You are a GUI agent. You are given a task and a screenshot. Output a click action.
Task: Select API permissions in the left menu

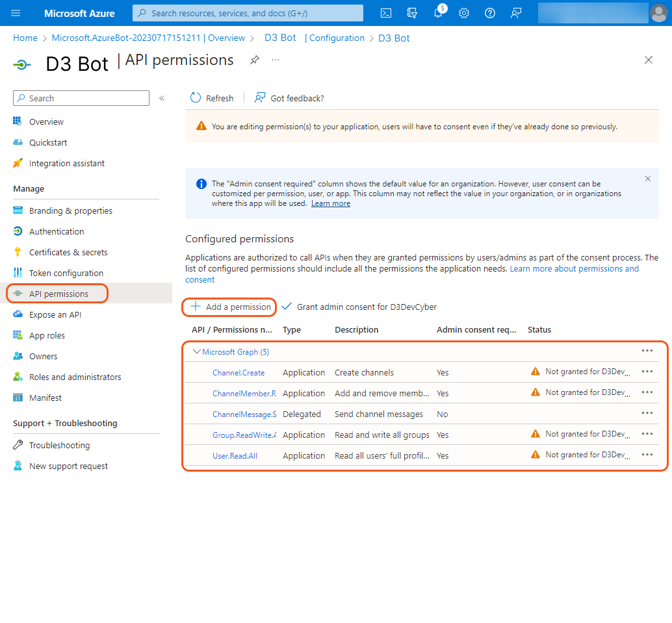pos(58,294)
